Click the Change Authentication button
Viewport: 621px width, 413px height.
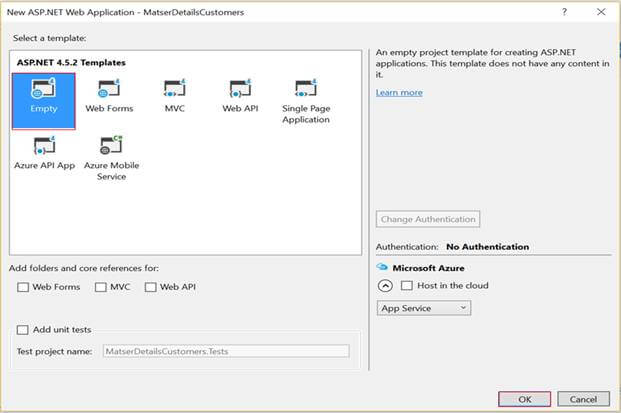pyautogui.click(x=428, y=219)
